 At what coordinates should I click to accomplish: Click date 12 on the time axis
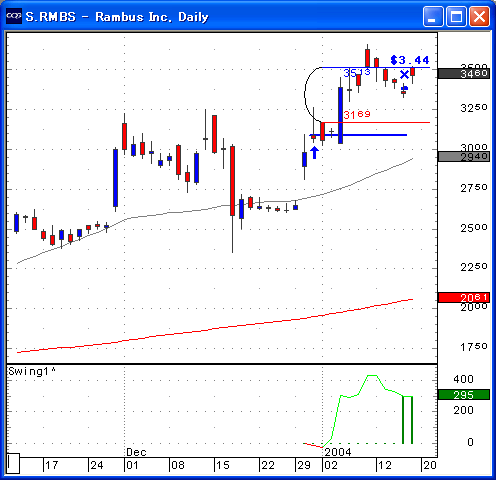click(385, 465)
